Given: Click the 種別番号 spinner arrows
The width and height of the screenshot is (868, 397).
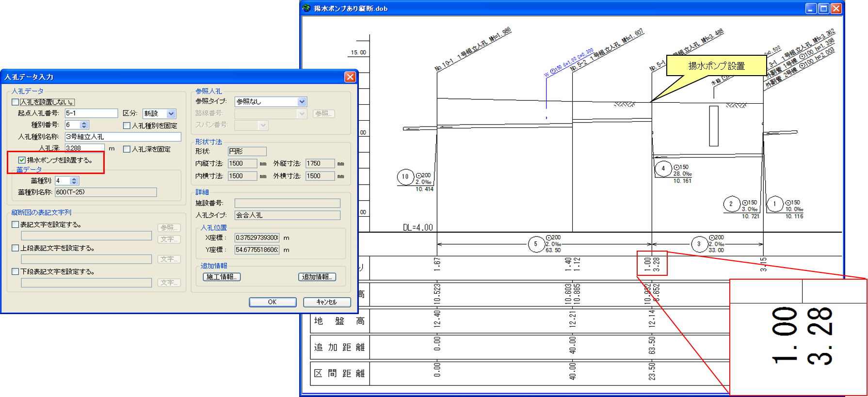Looking at the screenshot, I should coord(84,125).
